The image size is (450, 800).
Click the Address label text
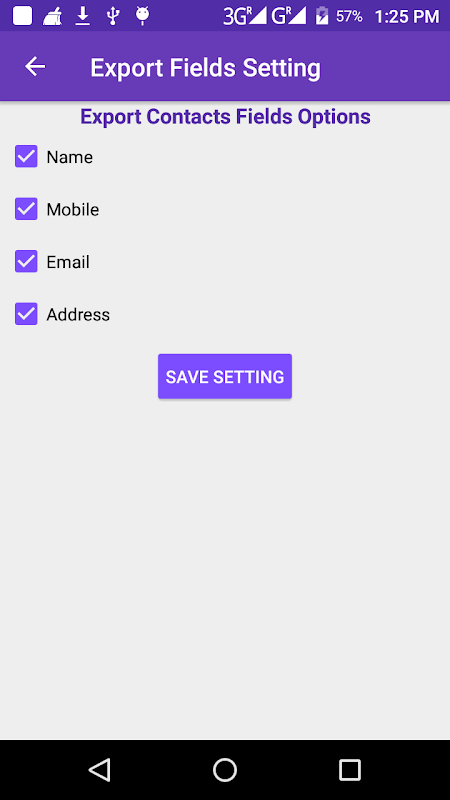pos(78,315)
